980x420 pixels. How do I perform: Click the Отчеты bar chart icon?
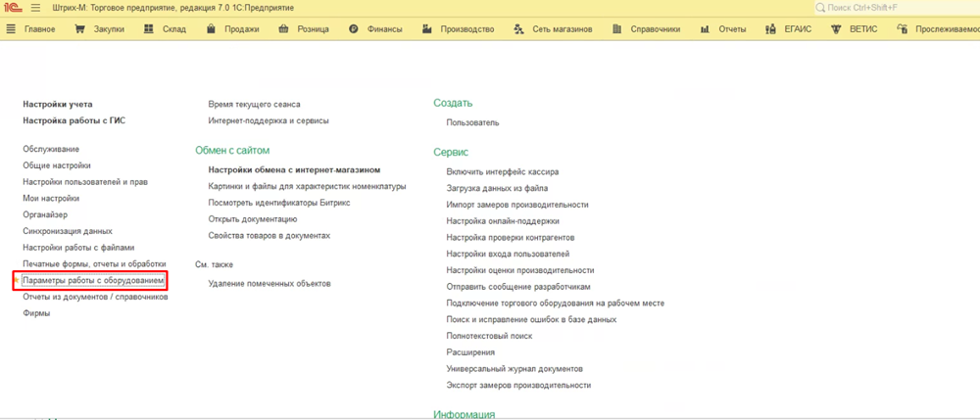tap(706, 29)
